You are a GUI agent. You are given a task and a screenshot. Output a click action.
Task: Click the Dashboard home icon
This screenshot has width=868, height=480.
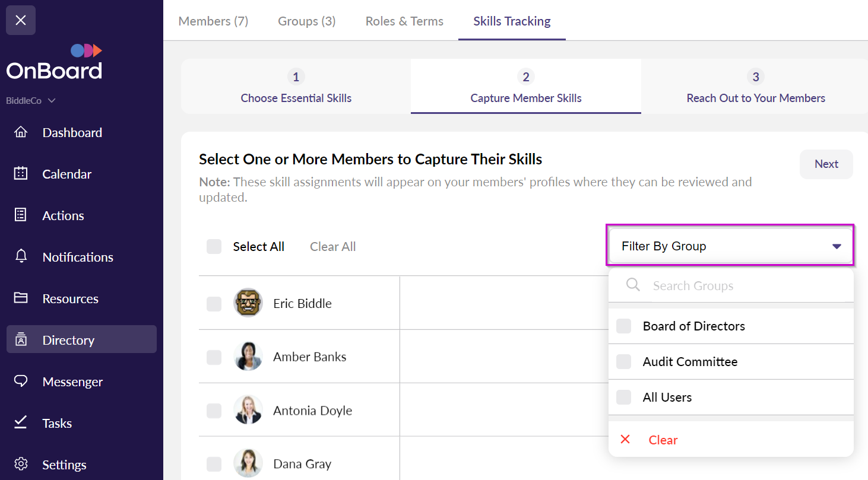coord(21,132)
